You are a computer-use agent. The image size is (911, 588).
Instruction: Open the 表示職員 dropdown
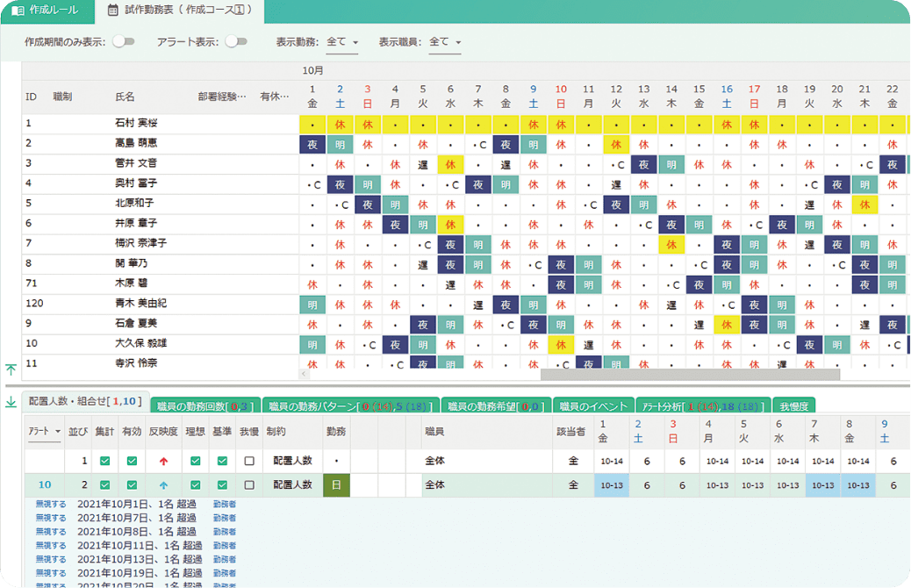point(445,42)
